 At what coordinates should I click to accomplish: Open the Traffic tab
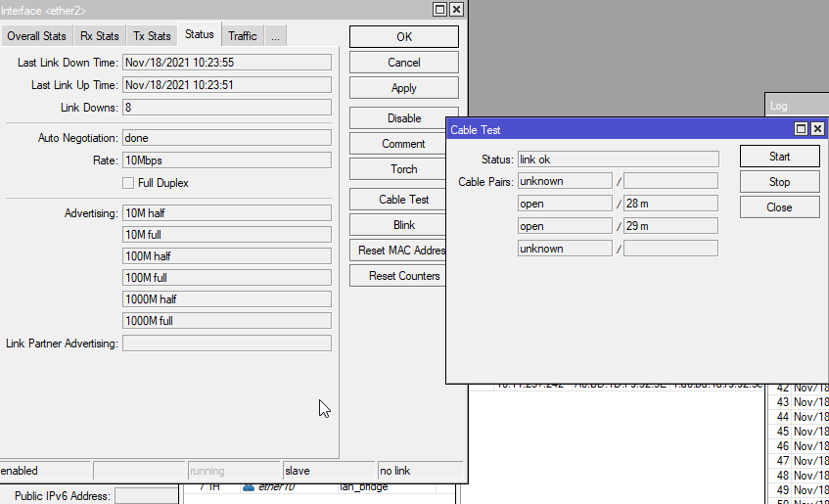(x=243, y=36)
